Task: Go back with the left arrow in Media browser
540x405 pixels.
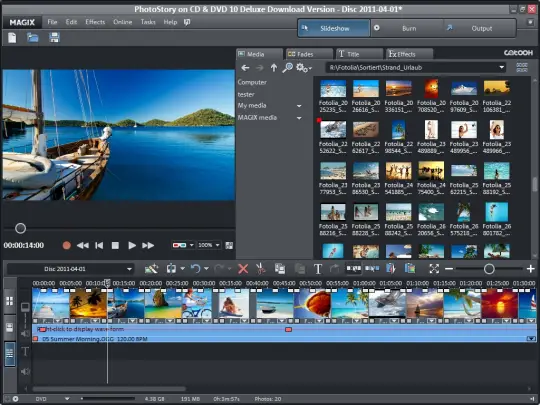Action: pos(245,68)
